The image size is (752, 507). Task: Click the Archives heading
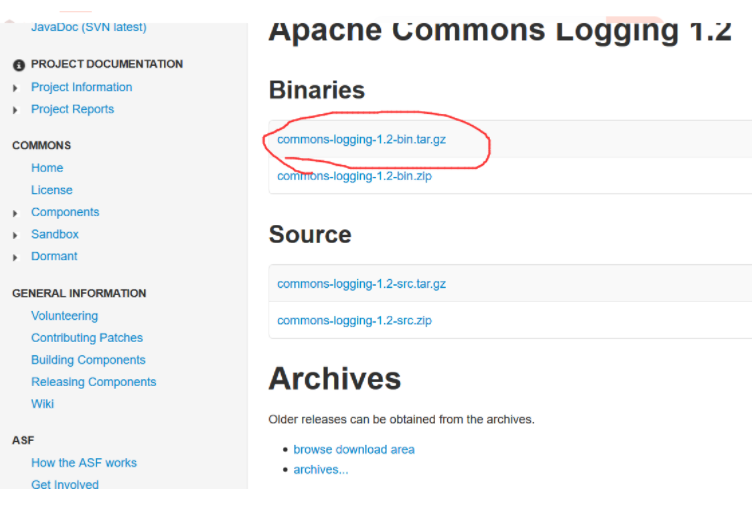point(335,378)
